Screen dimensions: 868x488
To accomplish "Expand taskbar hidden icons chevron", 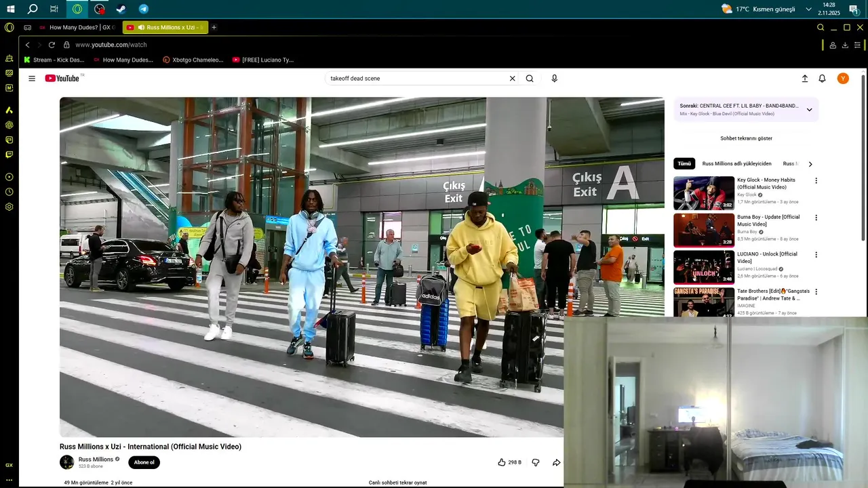I will 808,9.
